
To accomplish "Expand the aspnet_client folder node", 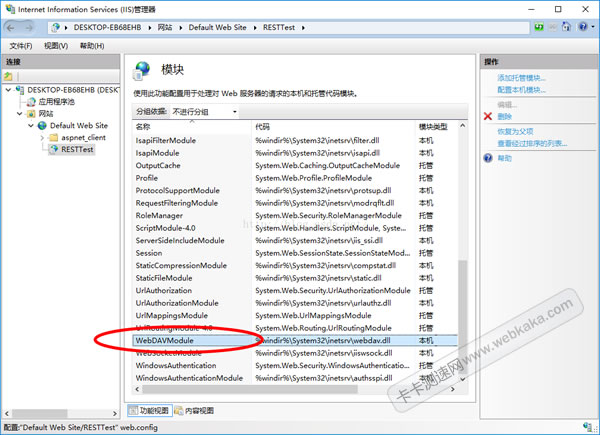I will pos(41,137).
